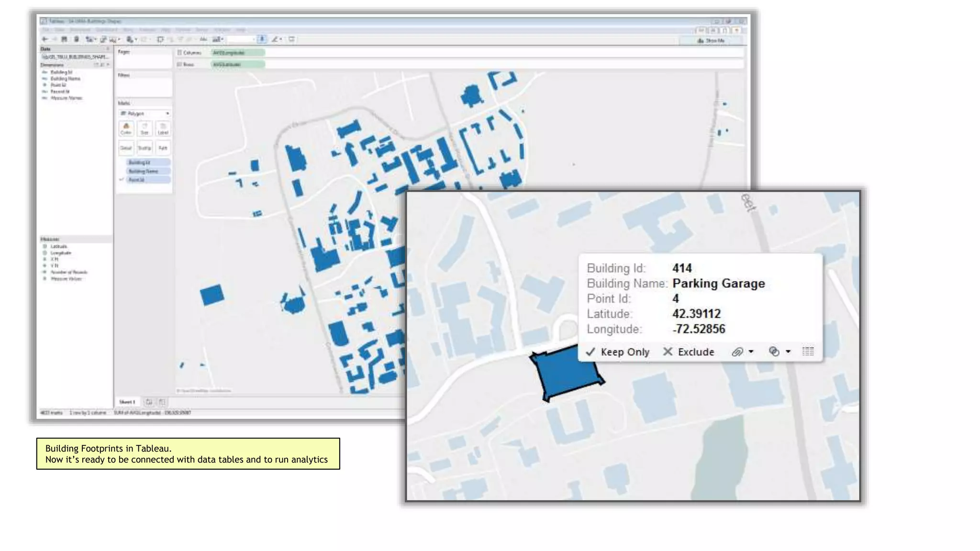
Task: Click the swap rows and columns icon
Action: (160, 39)
